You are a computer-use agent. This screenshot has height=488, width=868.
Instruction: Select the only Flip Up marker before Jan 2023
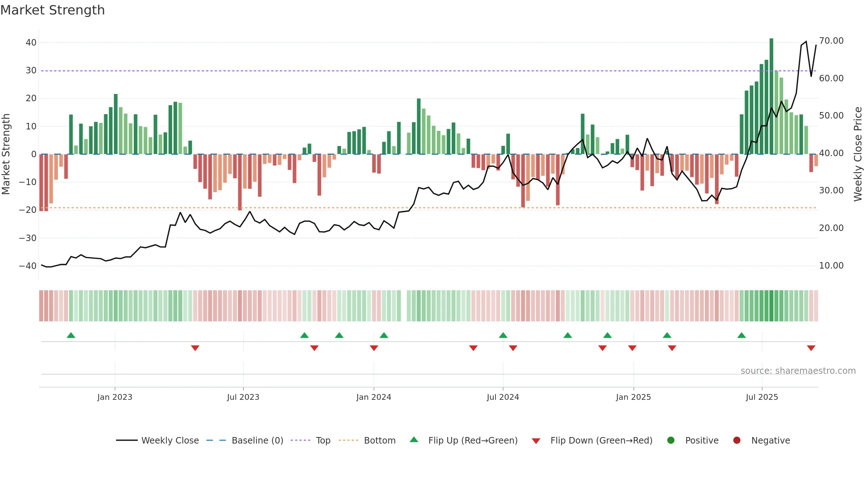71,335
